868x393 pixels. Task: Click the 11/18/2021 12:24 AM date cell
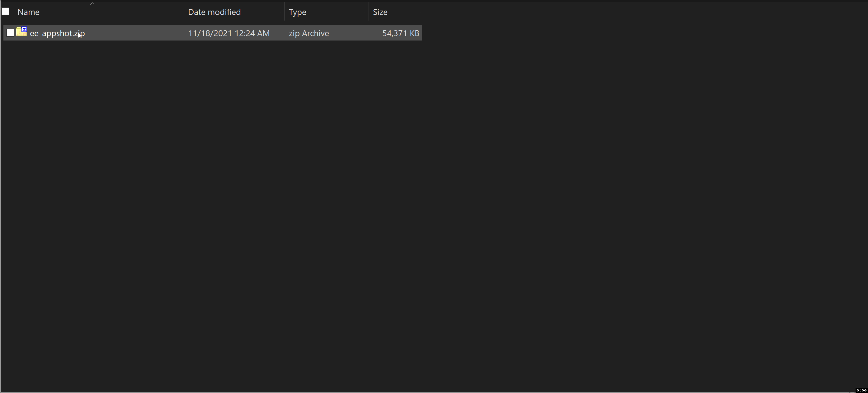click(229, 33)
